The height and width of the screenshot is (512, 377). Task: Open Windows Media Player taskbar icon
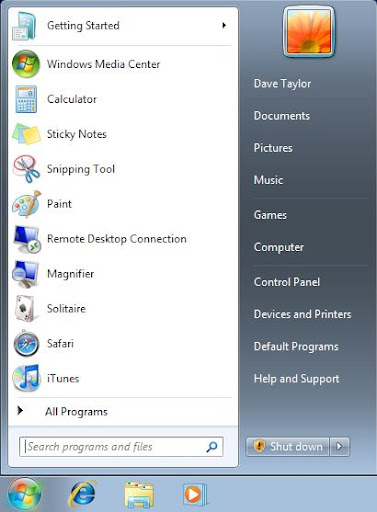pyautogui.click(x=195, y=494)
